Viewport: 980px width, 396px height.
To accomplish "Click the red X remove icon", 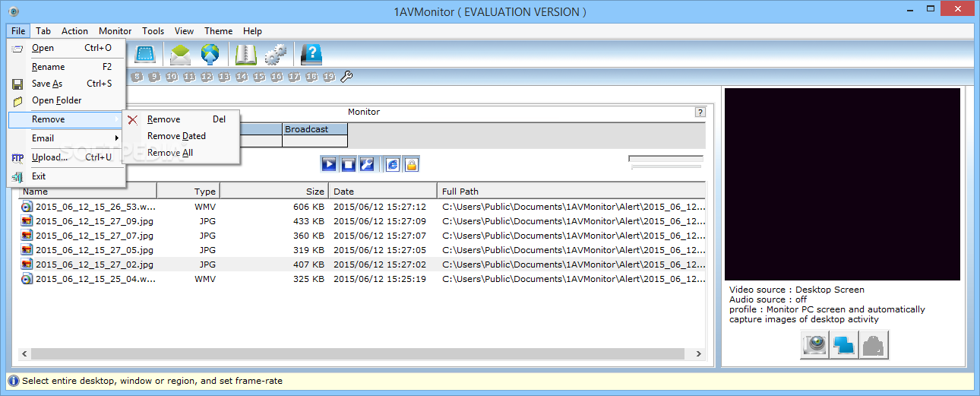I will point(133,119).
